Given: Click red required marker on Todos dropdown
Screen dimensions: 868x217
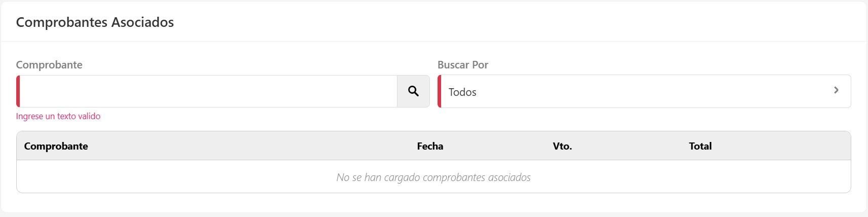Looking at the screenshot, I should (440, 91).
